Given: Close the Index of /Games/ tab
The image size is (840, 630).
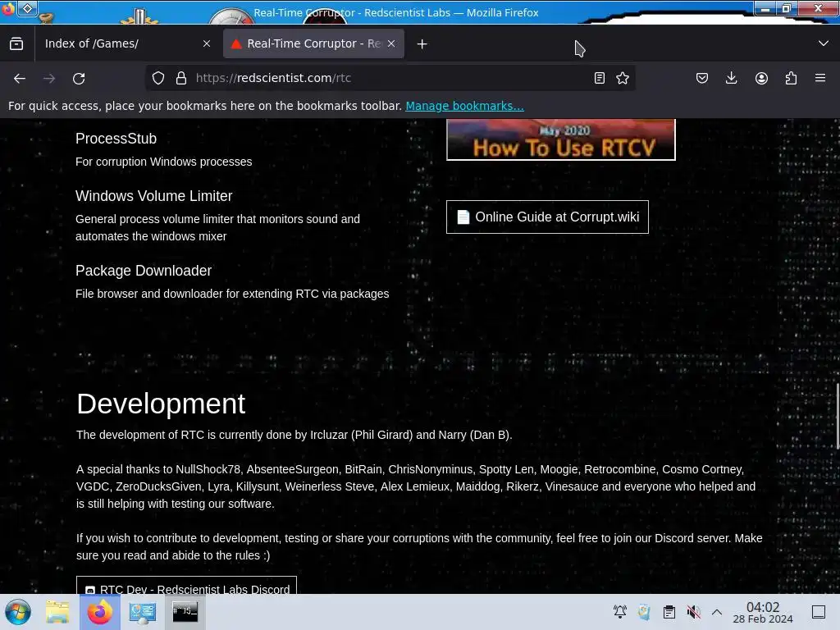Looking at the screenshot, I should point(207,44).
